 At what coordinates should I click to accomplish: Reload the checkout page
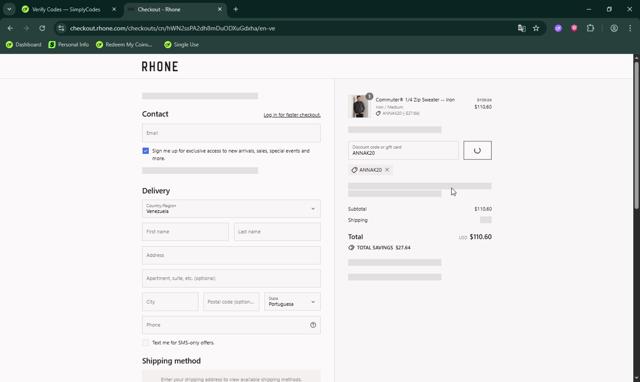[x=42, y=28]
